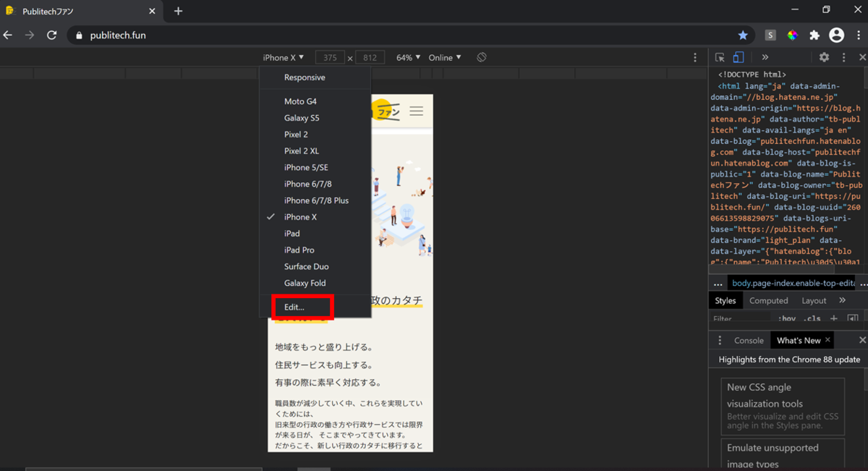The width and height of the screenshot is (868, 471).
Task: Click viewport height field 812
Action: [x=370, y=58]
